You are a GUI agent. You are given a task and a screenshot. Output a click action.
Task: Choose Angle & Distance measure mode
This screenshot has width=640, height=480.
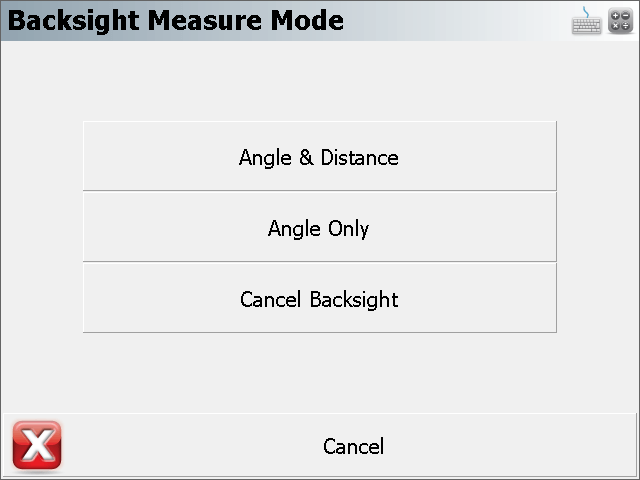320,156
